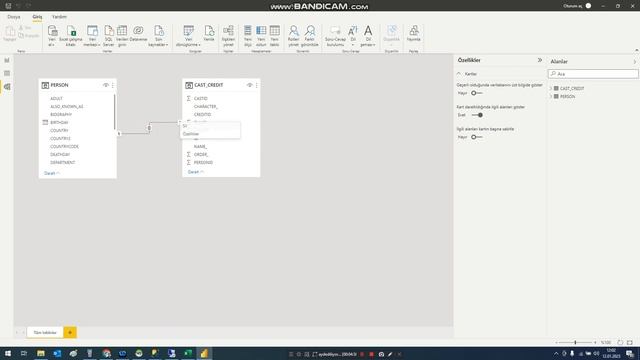This screenshot has height=360, width=640.
Task: Select the Tüm tablolar layout tab
Action: click(x=45, y=333)
